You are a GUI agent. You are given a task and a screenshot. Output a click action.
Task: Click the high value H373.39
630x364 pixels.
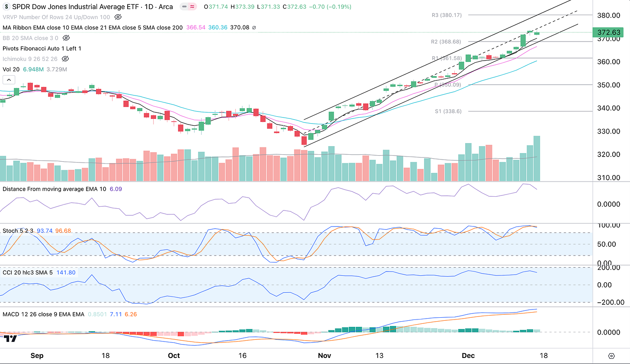tap(243, 7)
